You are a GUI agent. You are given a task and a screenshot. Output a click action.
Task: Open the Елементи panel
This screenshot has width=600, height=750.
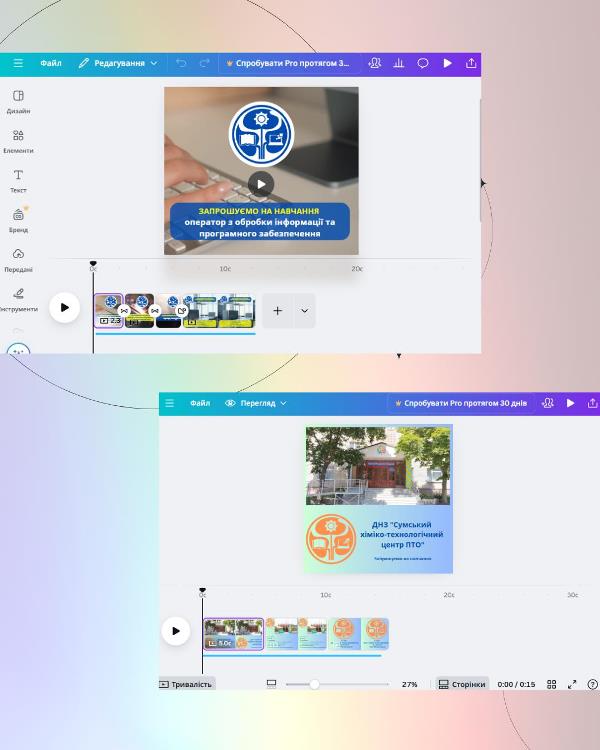tap(18, 141)
